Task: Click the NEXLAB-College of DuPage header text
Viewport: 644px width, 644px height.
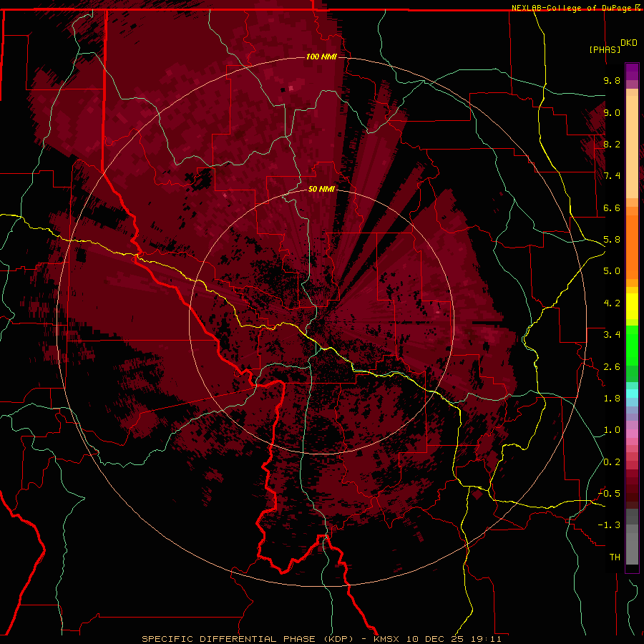Action: point(572,8)
